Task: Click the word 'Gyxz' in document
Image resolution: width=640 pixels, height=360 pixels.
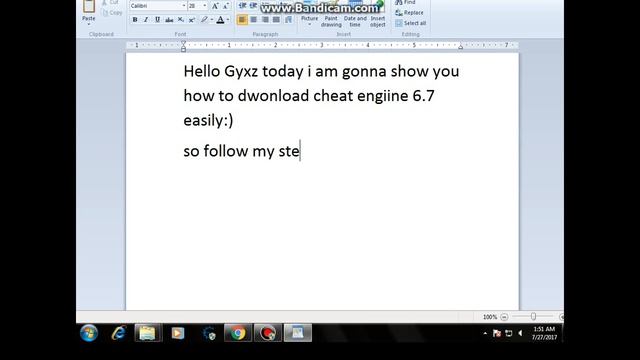Action: (241, 72)
